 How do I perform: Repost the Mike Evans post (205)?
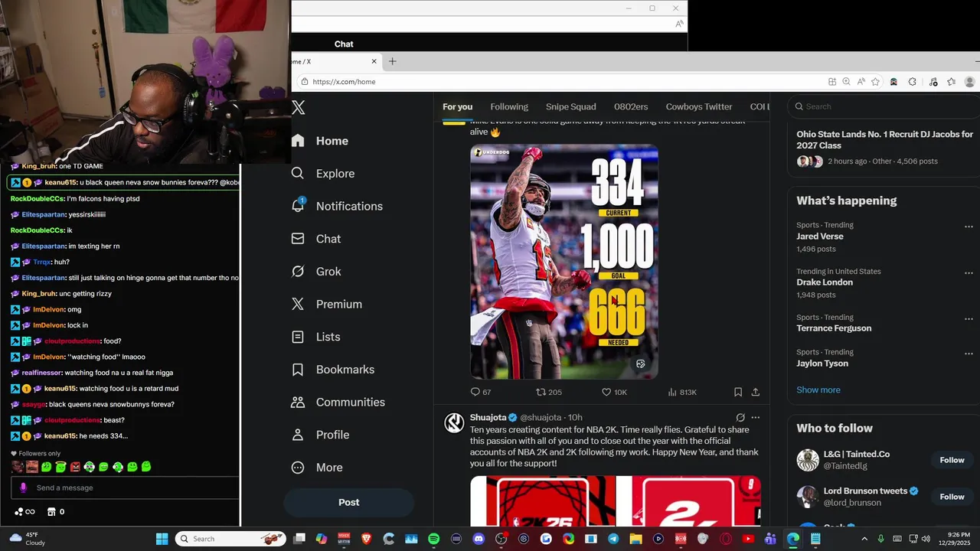tap(549, 392)
